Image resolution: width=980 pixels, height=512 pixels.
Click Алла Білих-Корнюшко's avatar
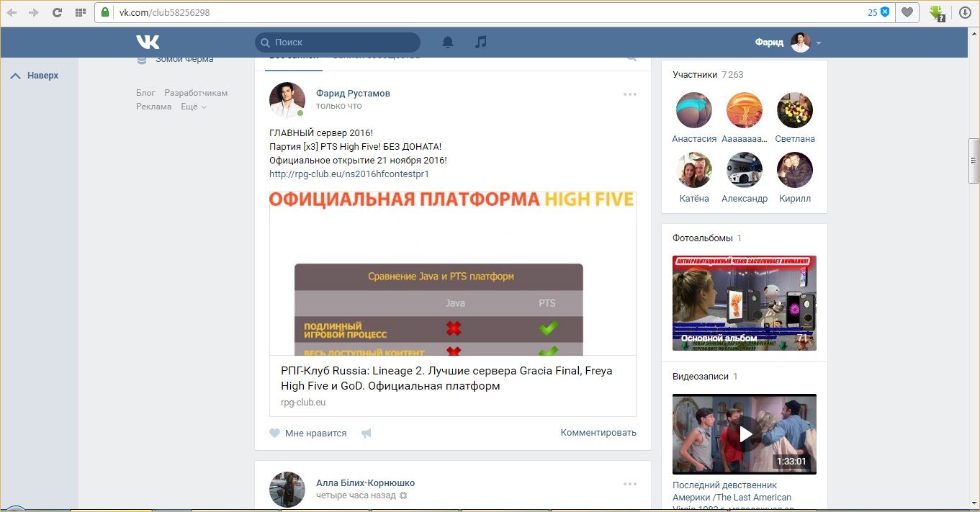(287, 490)
